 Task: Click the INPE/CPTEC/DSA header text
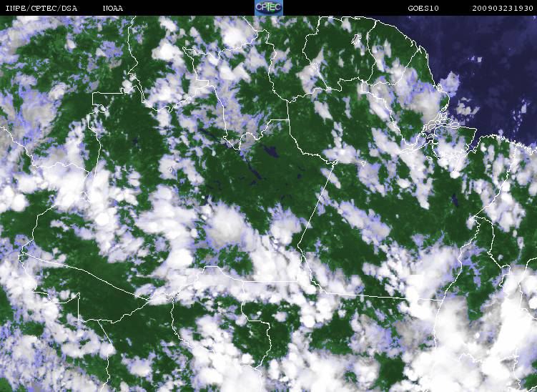pos(41,8)
